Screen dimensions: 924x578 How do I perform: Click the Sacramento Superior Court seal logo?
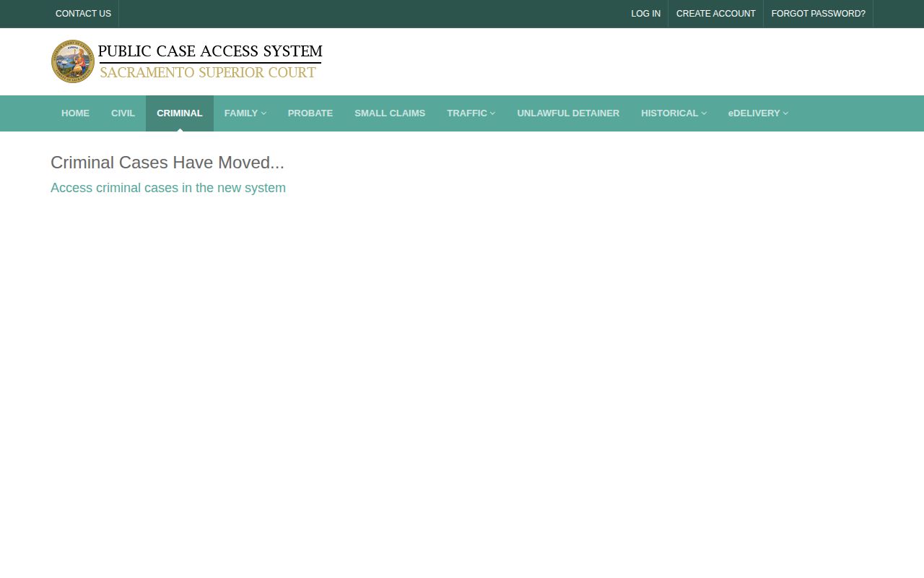click(x=73, y=61)
